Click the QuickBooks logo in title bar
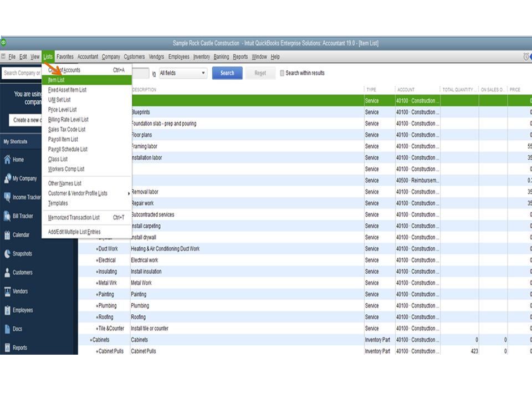The image size is (532, 399). pyautogui.click(x=3, y=43)
